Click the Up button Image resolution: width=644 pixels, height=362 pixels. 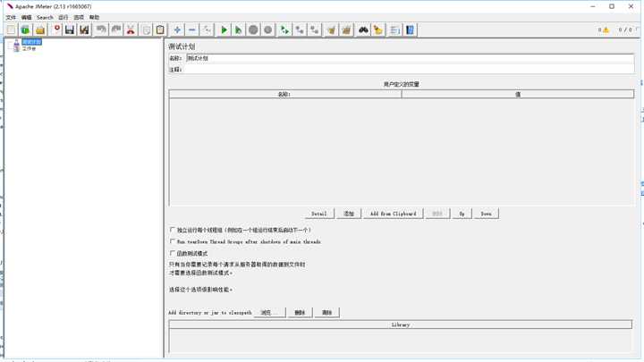coord(462,214)
